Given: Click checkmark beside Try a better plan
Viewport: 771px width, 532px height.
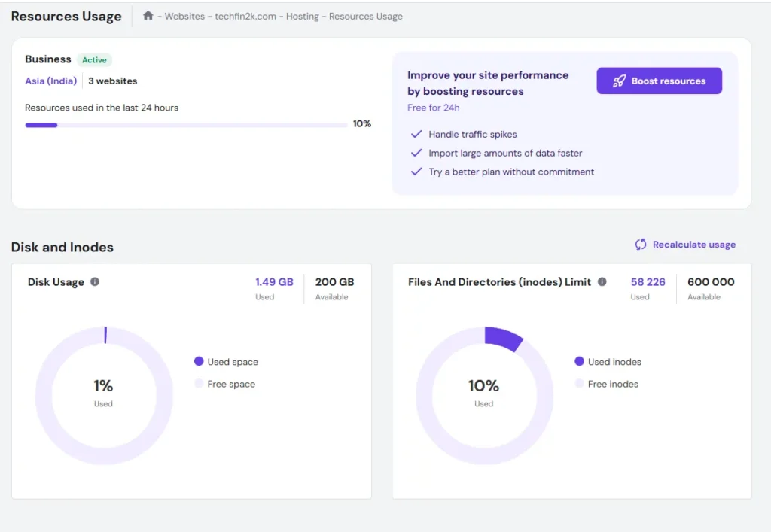Looking at the screenshot, I should point(416,172).
